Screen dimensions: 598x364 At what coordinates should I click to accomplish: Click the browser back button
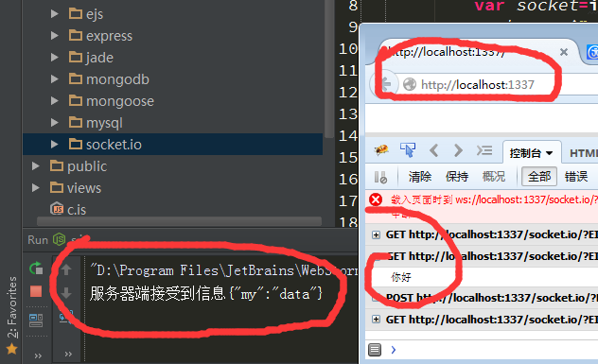click(x=383, y=84)
